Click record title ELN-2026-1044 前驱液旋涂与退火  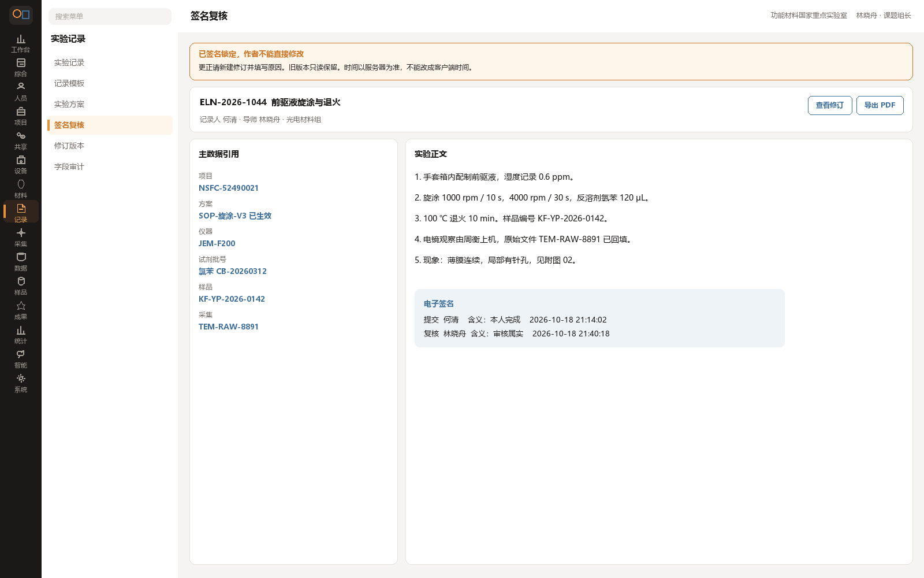pos(270,102)
